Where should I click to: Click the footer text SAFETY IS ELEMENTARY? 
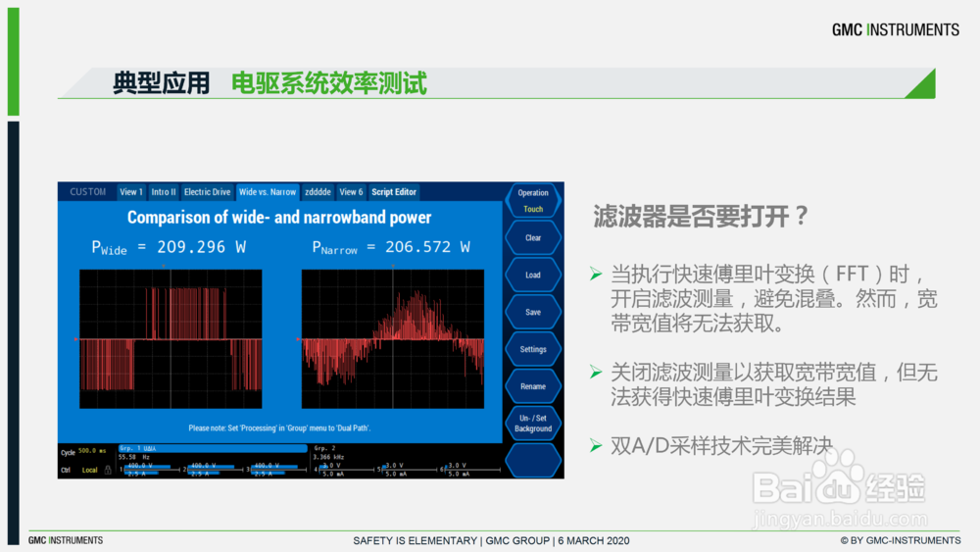click(415, 541)
